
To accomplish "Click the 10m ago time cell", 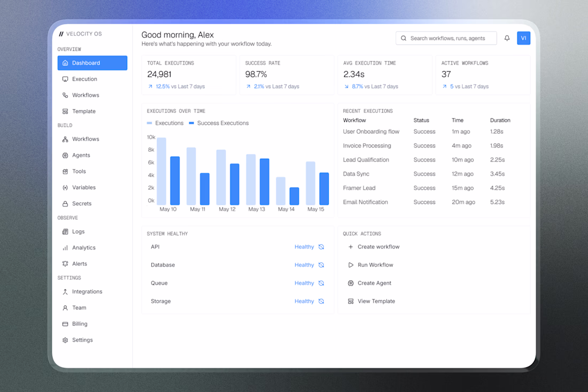I will [463, 160].
